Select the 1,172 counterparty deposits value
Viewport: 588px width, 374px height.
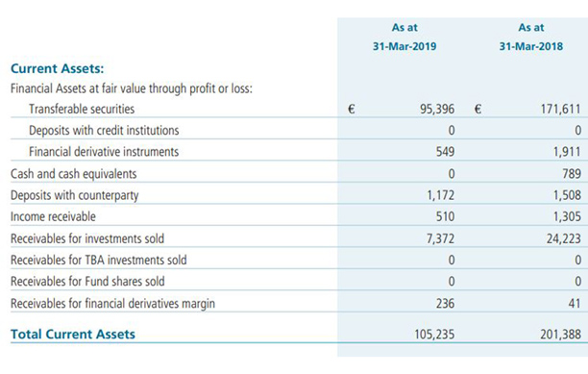(x=441, y=195)
